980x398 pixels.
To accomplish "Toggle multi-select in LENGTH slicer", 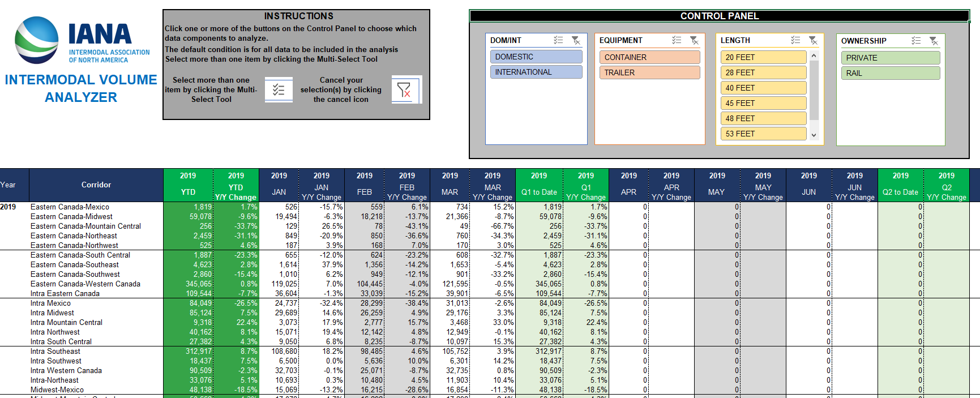I will pyautogui.click(x=795, y=40).
